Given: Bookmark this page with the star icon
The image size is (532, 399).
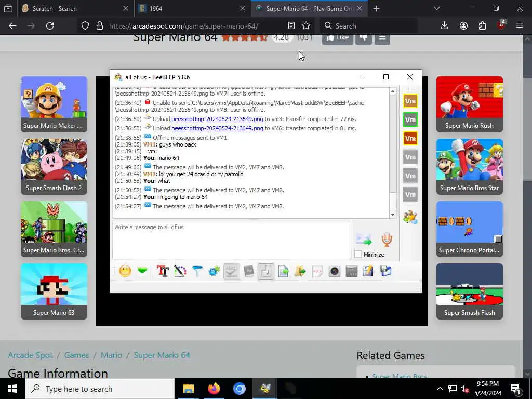Looking at the screenshot, I should coord(306,26).
